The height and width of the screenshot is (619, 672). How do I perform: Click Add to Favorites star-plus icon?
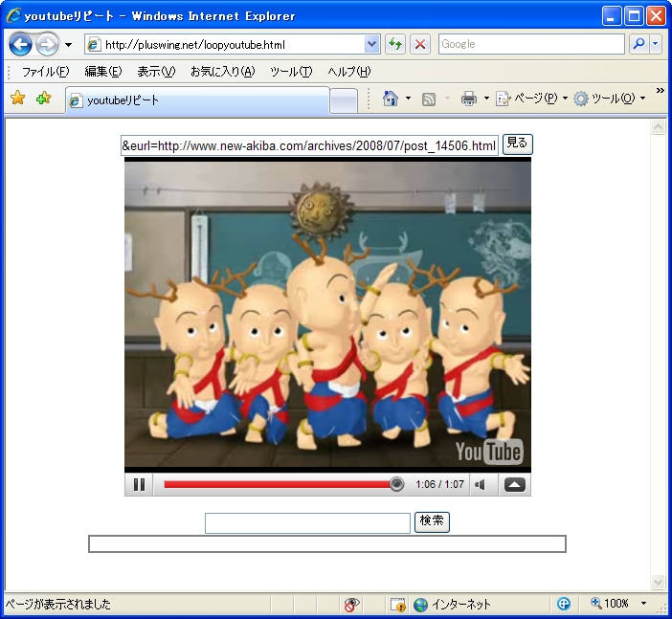click(43, 99)
